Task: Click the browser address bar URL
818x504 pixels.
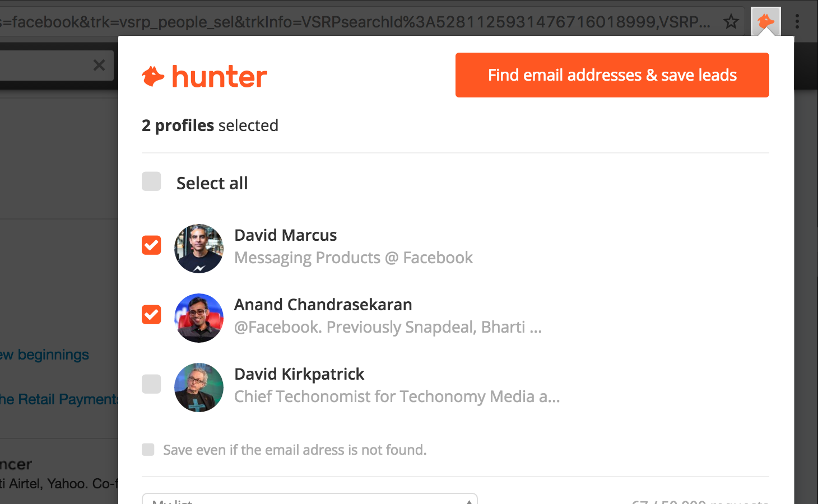Action: pyautogui.click(x=359, y=22)
